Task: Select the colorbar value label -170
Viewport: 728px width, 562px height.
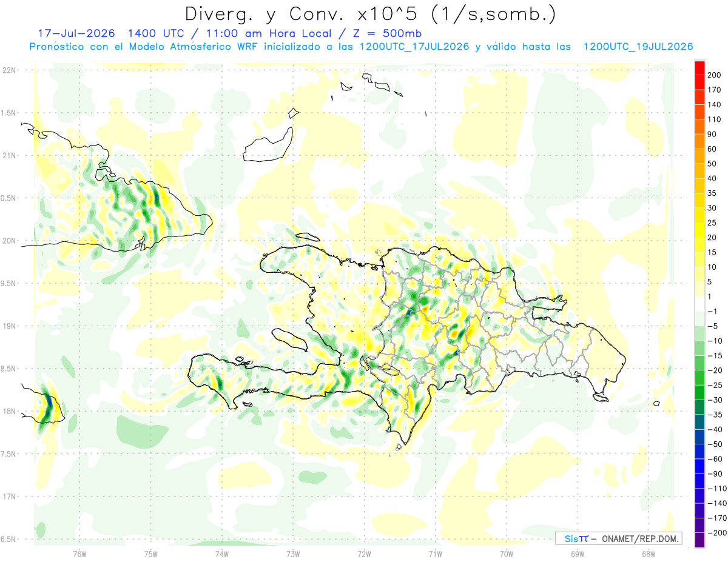Action: 716,518
